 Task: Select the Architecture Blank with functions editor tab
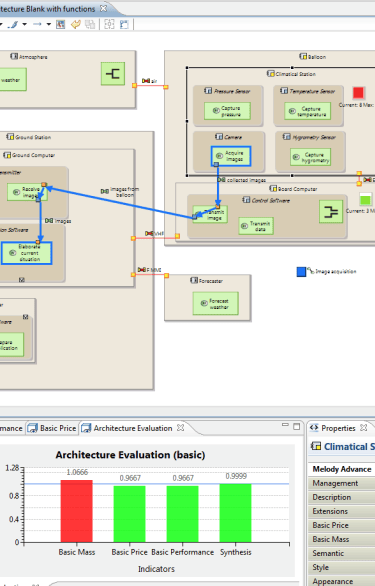[47, 9]
